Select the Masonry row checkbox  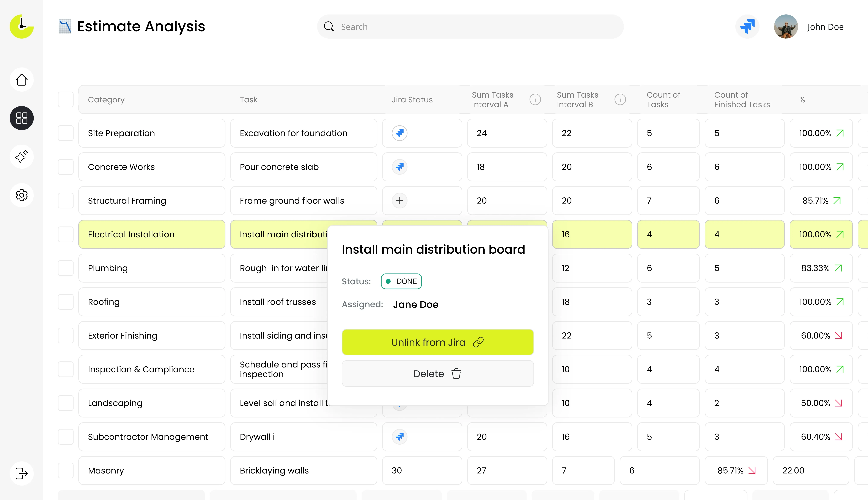pyautogui.click(x=66, y=470)
